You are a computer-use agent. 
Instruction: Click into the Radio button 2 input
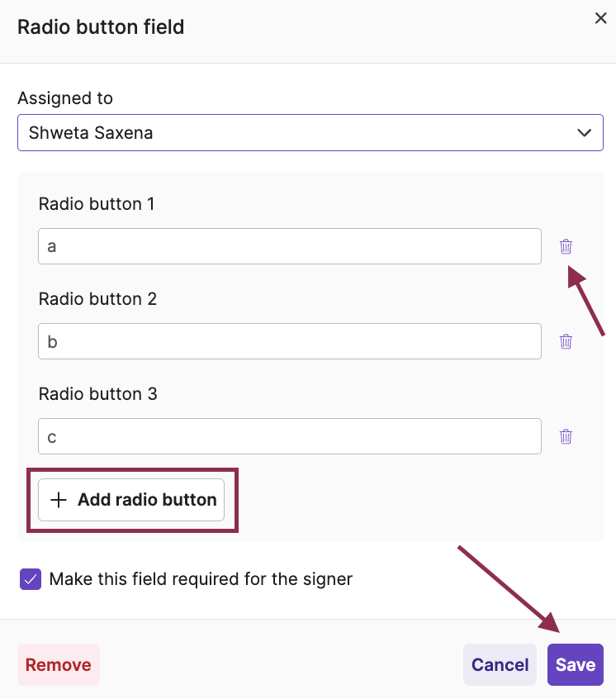(289, 341)
